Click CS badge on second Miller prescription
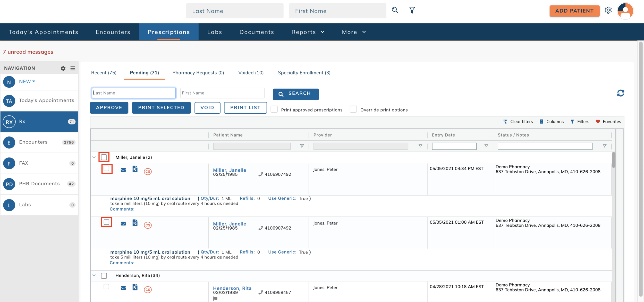Screen dimensions: 644x302 148,225
